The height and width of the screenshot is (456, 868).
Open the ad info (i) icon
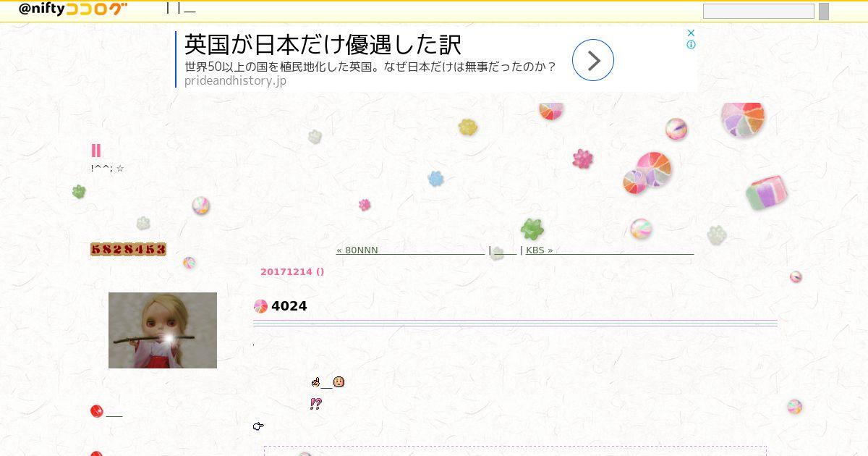pos(691,45)
